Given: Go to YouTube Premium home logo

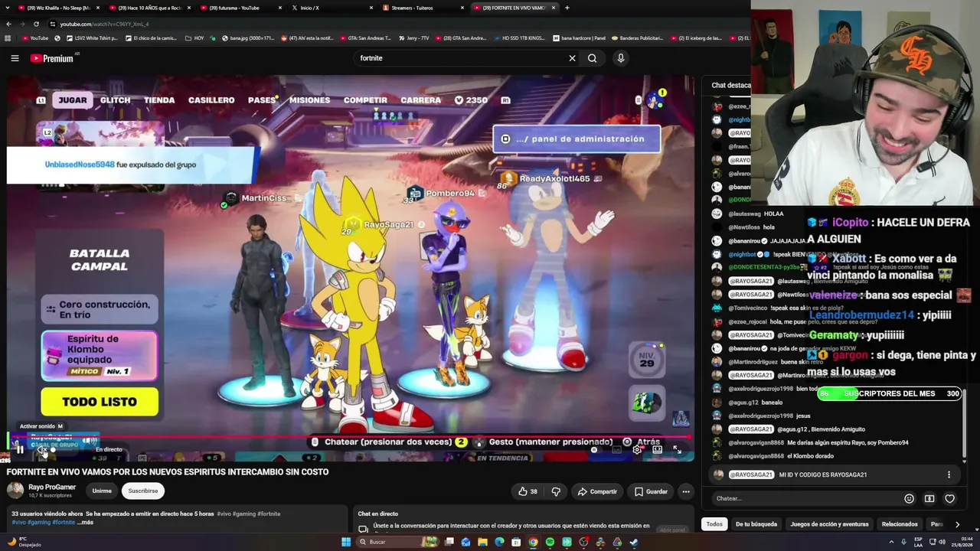Looking at the screenshot, I should (x=52, y=58).
